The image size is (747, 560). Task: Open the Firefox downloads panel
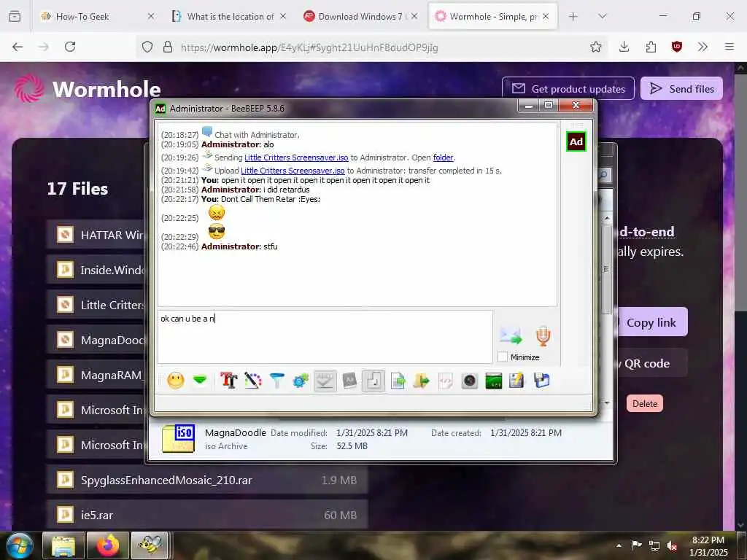pos(624,47)
